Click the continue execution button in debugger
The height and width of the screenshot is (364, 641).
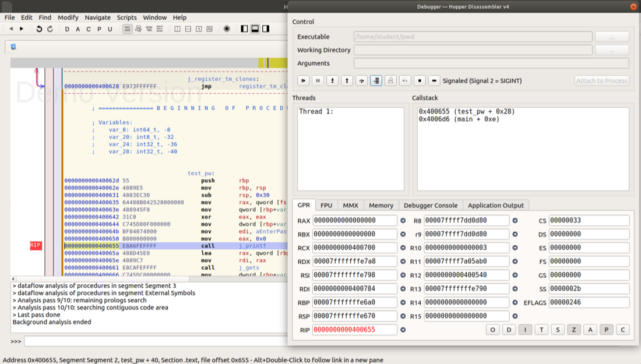(303, 81)
